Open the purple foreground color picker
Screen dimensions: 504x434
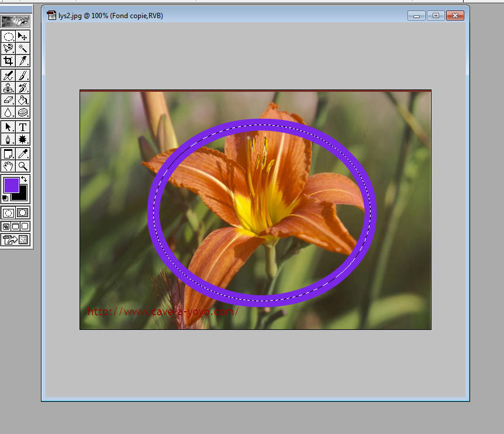[11, 185]
